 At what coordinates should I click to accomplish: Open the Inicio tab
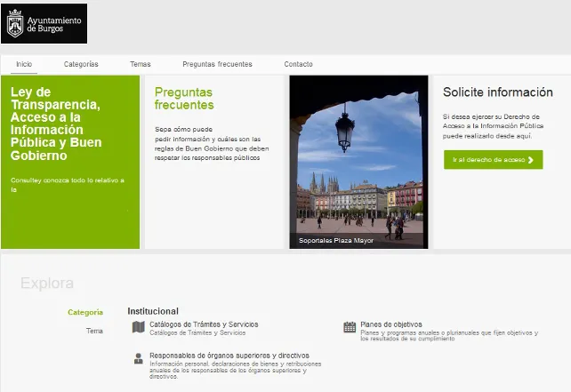[24, 64]
